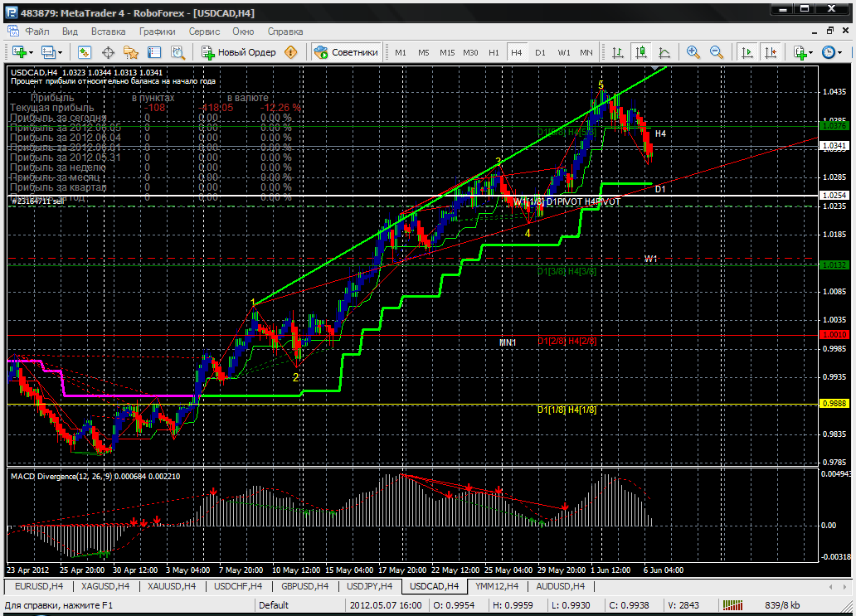
Task: Toggle the Terminal panel icon
Action: tap(154, 52)
